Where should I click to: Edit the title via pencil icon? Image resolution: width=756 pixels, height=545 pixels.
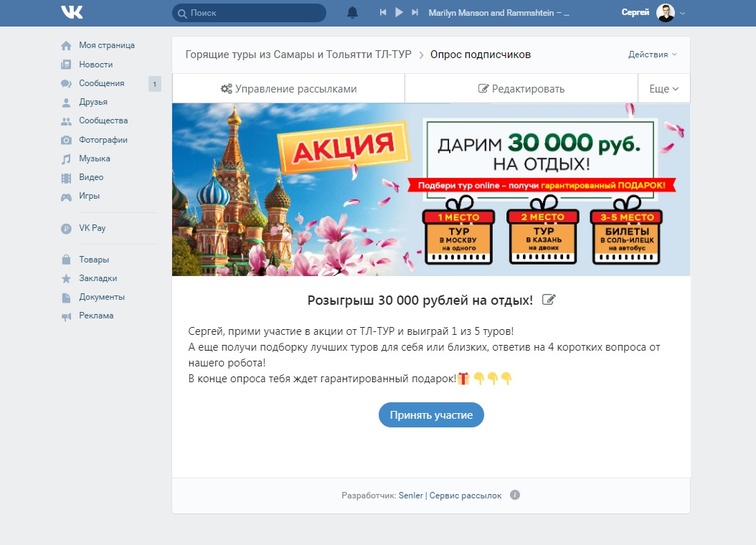(x=549, y=300)
